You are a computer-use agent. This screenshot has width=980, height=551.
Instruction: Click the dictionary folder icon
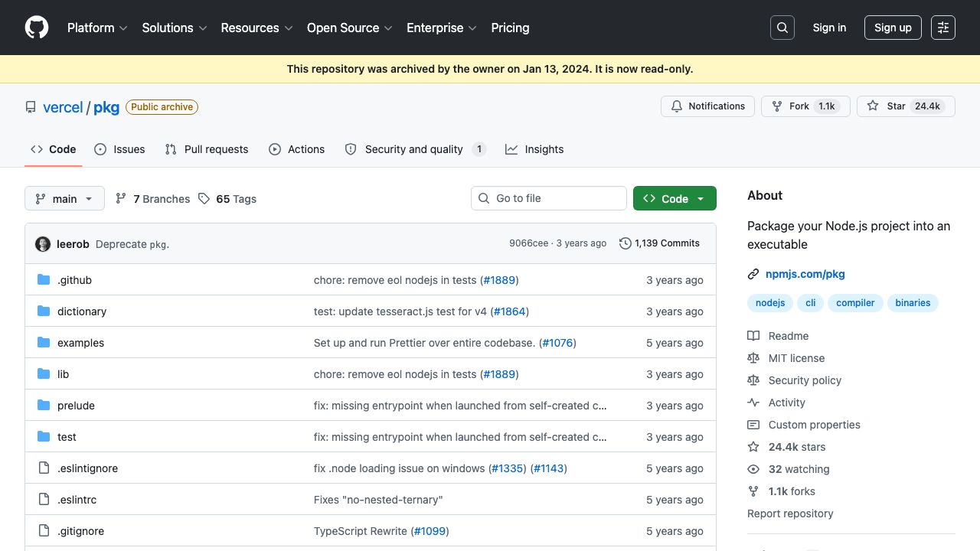pos(44,311)
